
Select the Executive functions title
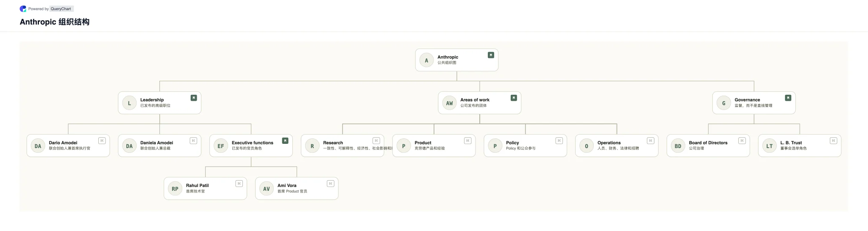pyautogui.click(x=252, y=143)
